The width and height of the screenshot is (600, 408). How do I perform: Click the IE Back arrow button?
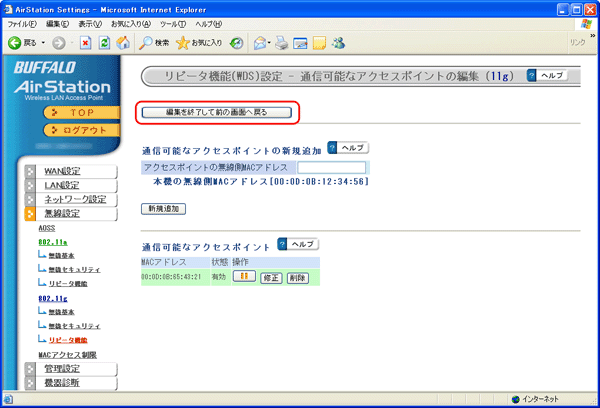(15, 43)
